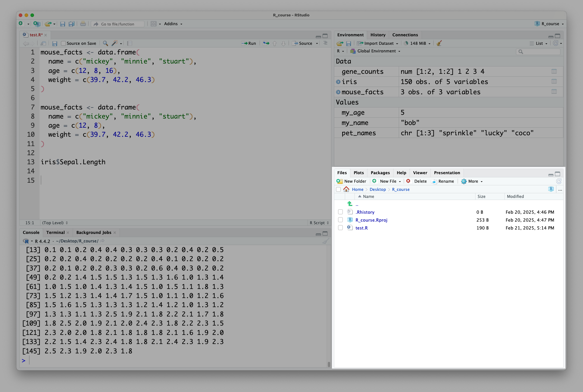Click the find/replace magnifier in the editor toolbar

click(x=105, y=43)
